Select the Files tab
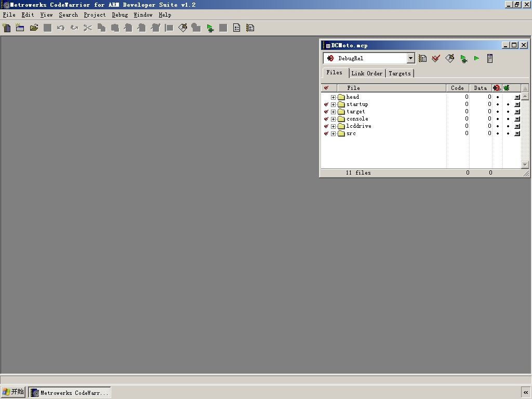The width and height of the screenshot is (532, 399). (x=335, y=73)
